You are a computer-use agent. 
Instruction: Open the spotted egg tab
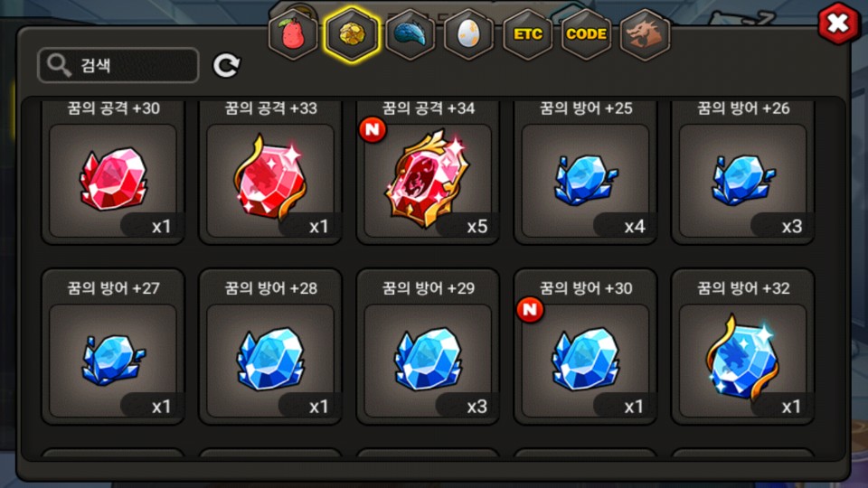pyautogui.click(x=469, y=34)
